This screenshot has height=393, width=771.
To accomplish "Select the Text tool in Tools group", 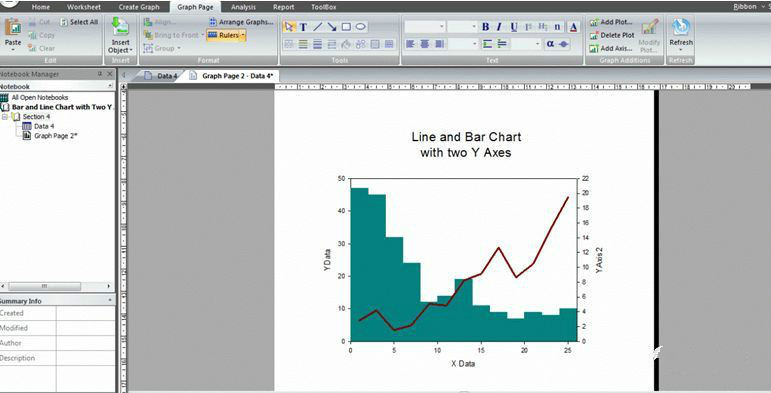I will (303, 27).
